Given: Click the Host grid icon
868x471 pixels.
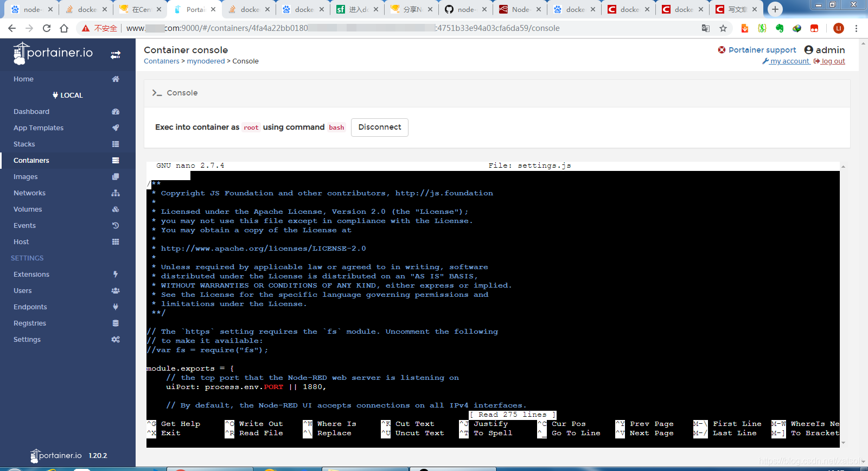Looking at the screenshot, I should (x=116, y=241).
